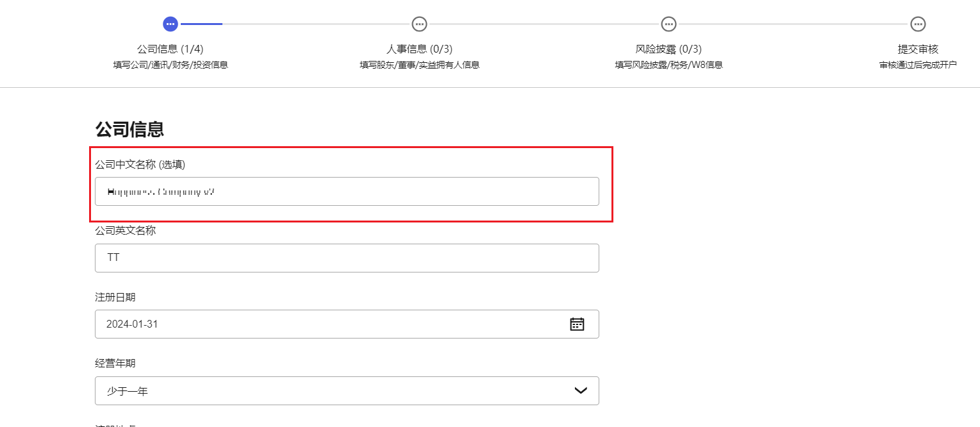Image resolution: width=980 pixels, height=427 pixels.
Task: Click the 公司英文名称 field containing TT
Action: (346, 258)
